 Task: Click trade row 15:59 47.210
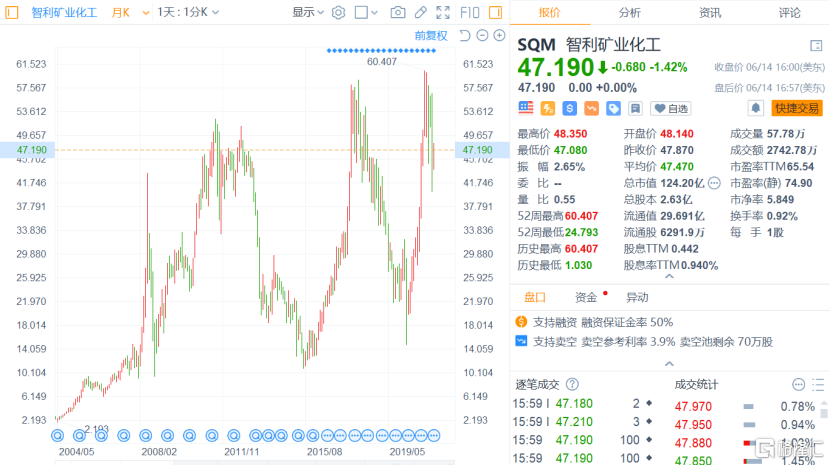(x=584, y=422)
